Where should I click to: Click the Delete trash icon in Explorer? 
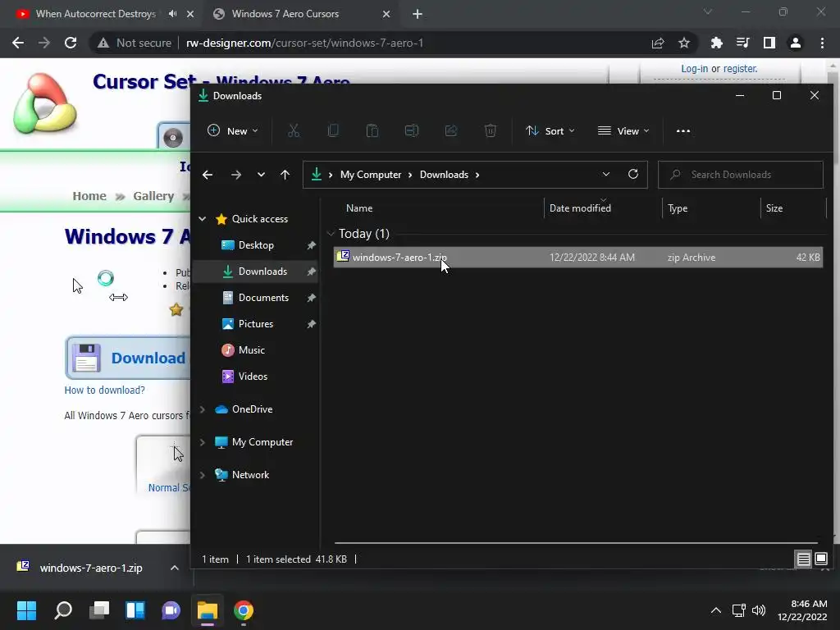click(x=491, y=130)
